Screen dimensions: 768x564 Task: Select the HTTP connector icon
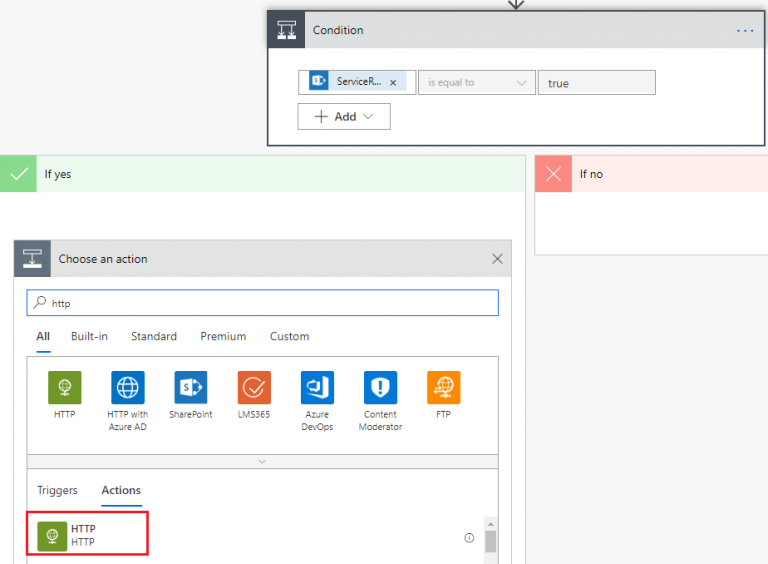(65, 388)
